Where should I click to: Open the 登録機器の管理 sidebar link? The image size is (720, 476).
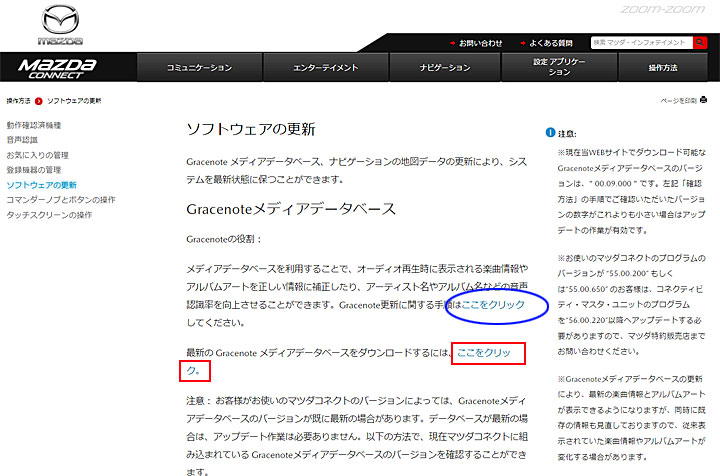coord(34,170)
